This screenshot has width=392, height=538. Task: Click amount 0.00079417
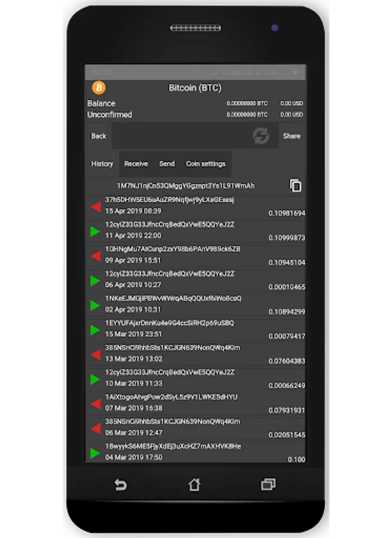(287, 336)
